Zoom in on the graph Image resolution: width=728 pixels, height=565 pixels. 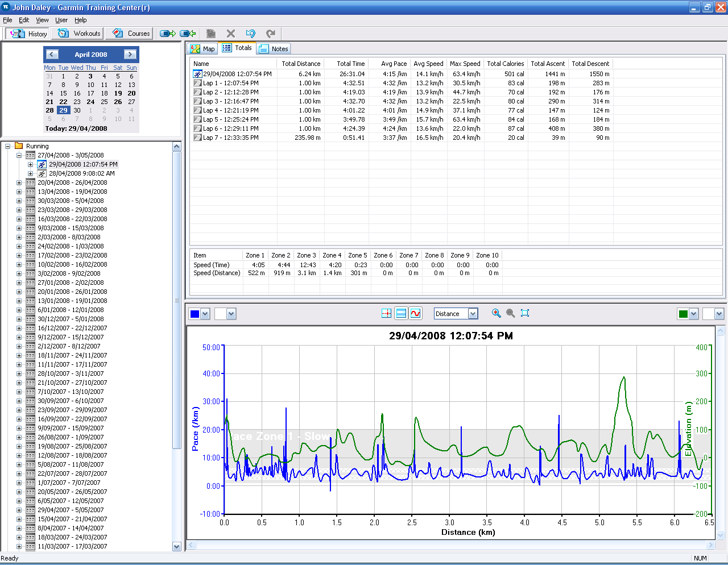tap(497, 313)
